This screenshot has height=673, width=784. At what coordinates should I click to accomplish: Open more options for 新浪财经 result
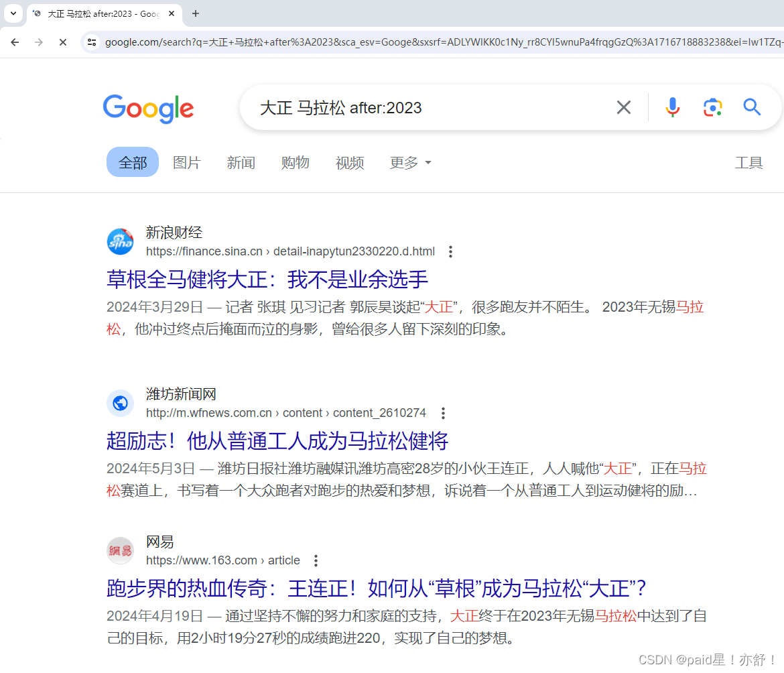[450, 251]
